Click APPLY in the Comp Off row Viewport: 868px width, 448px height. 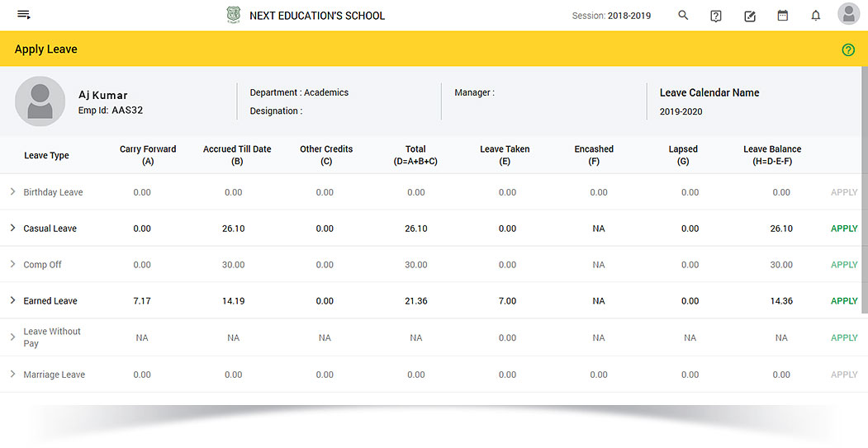click(x=844, y=265)
